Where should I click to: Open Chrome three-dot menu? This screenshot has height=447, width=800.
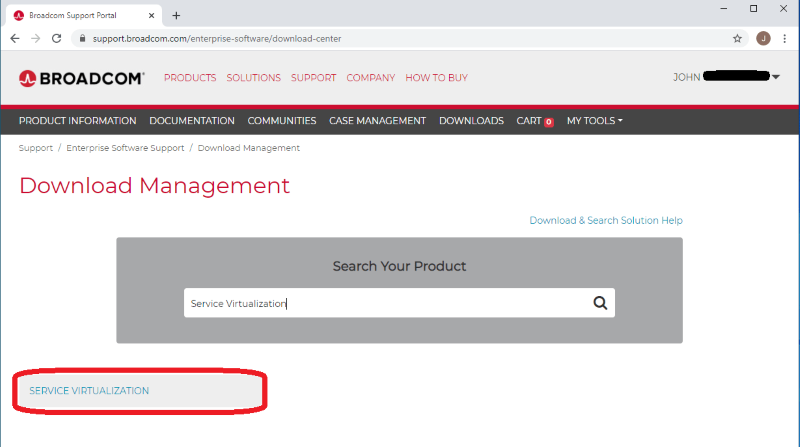784,38
